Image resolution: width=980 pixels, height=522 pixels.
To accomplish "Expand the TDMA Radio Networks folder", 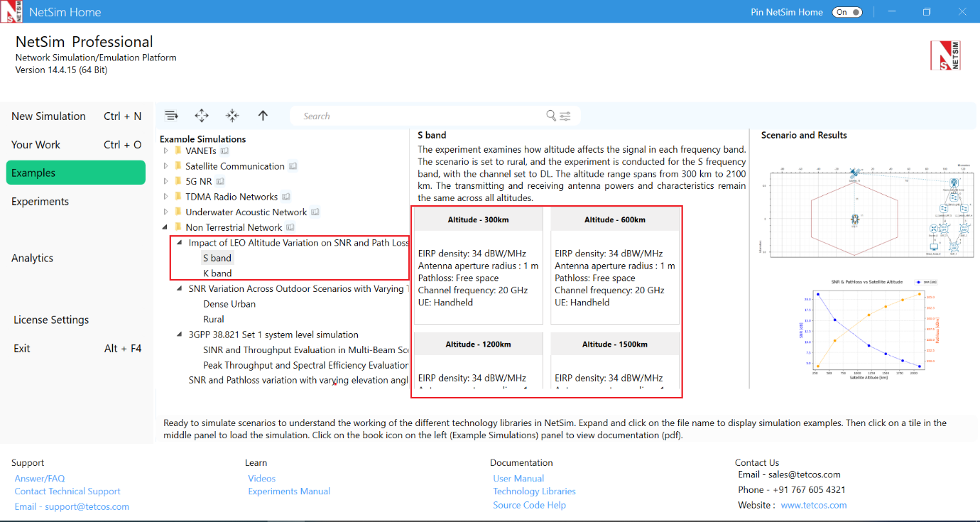I will [x=166, y=197].
